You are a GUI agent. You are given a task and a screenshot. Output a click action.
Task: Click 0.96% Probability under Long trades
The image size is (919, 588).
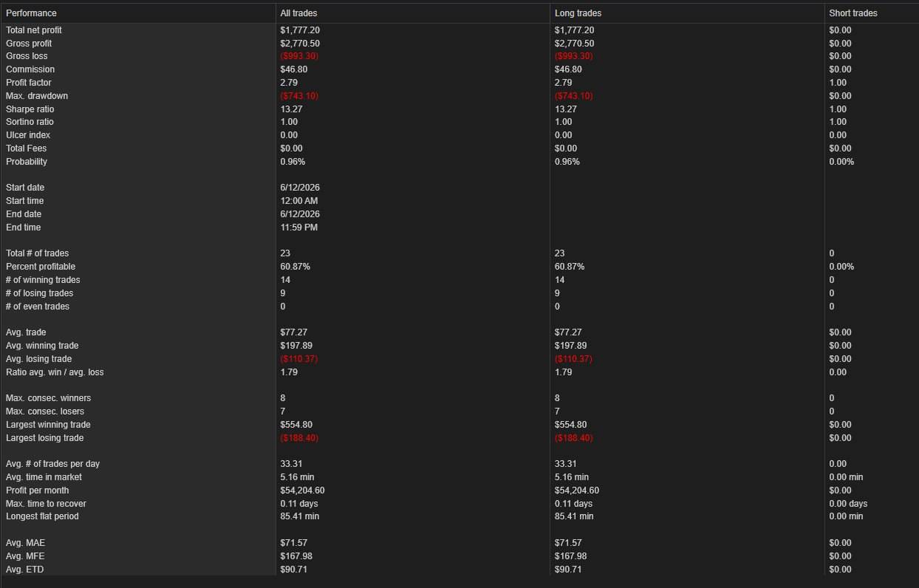click(x=567, y=162)
